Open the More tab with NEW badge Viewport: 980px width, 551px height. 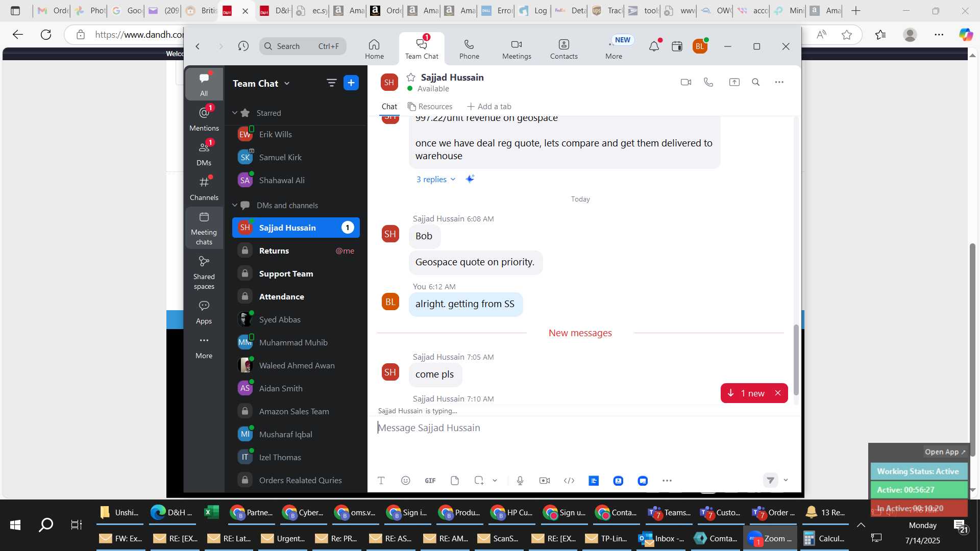(614, 49)
